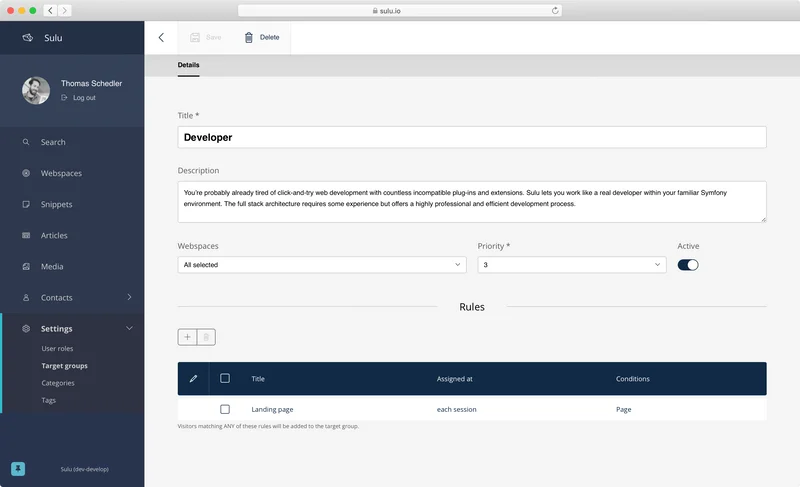The image size is (800, 487).
Task: Click the back arrow in the toolbar
Action: click(x=161, y=37)
